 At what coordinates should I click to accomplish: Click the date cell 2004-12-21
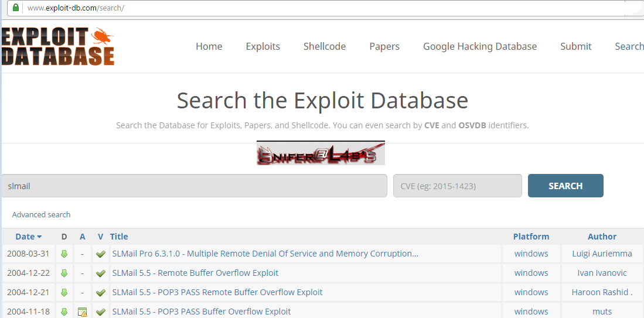click(28, 292)
